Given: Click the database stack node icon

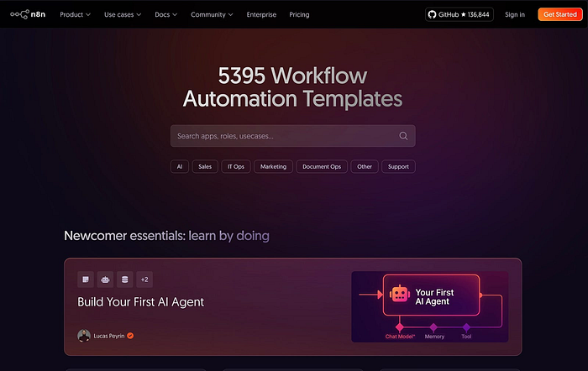Looking at the screenshot, I should 125,280.
